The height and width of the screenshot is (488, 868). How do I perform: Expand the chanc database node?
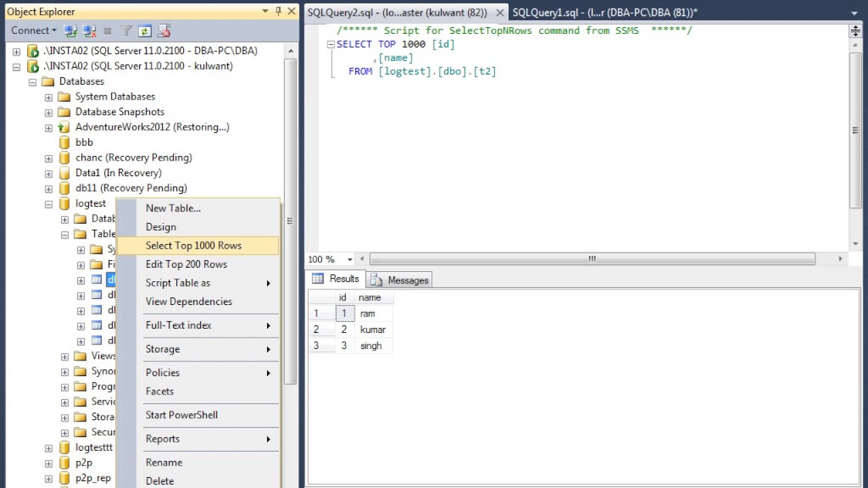coord(49,158)
